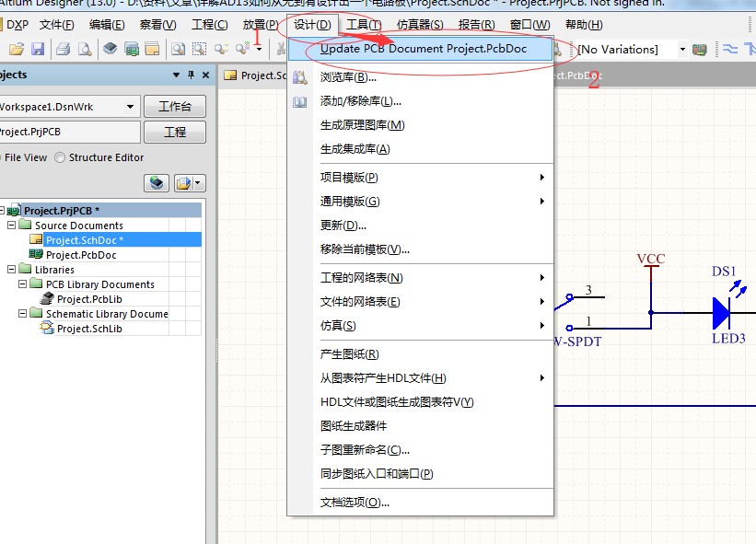Pin the Projects panel with the pin icon

(x=191, y=75)
